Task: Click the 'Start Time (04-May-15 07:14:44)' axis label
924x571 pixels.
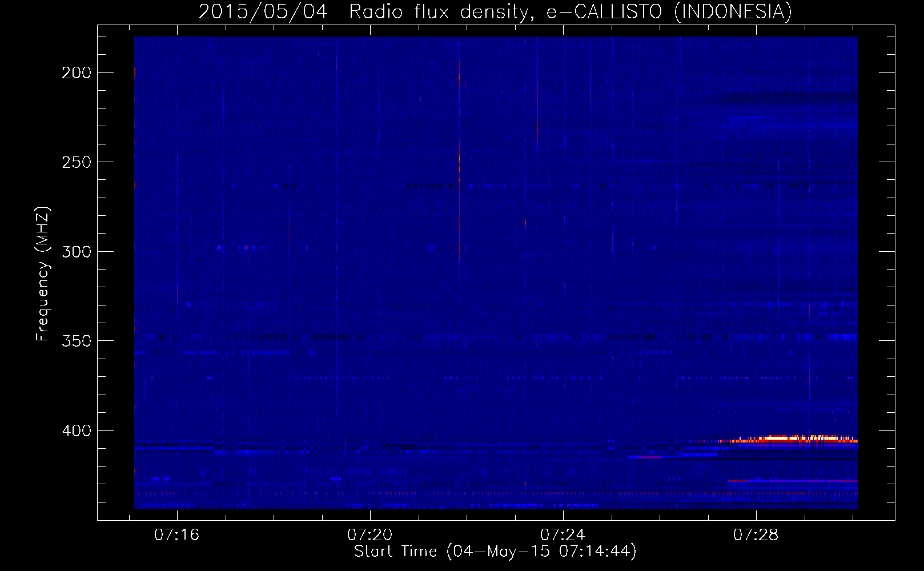Action: coord(495,552)
